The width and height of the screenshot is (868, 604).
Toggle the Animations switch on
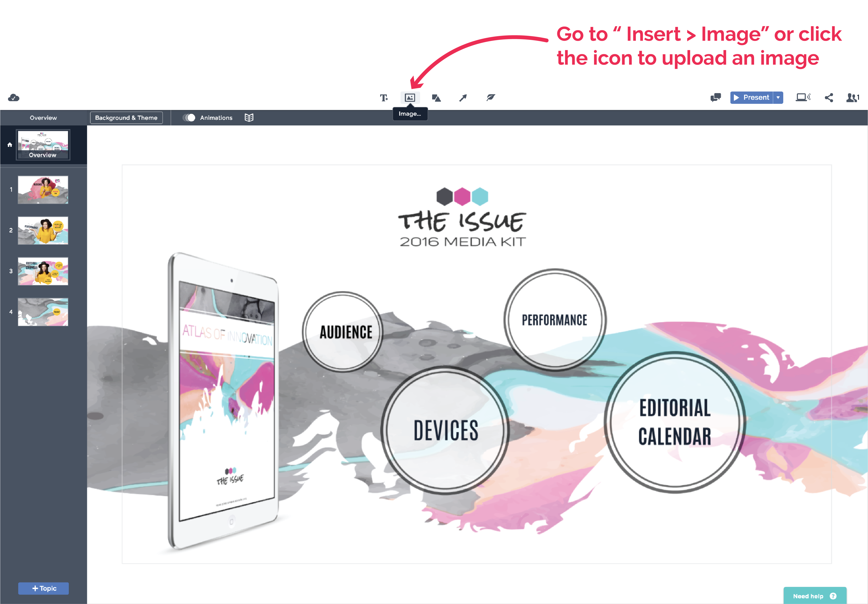point(187,118)
